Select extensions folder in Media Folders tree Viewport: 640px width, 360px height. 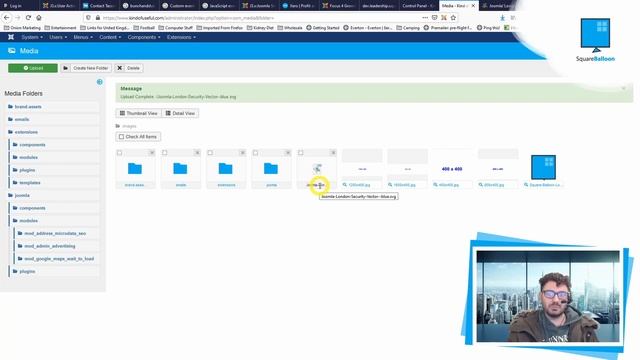(26, 132)
